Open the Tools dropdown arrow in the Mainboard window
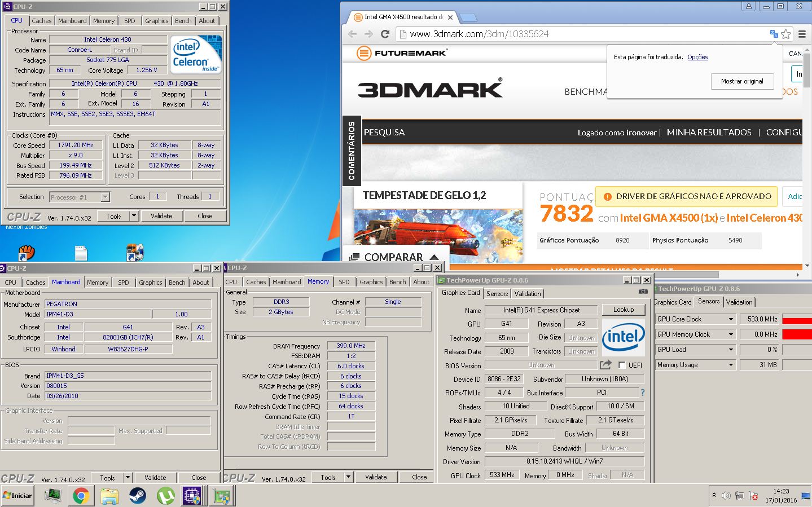The width and height of the screenshot is (812, 507). pyautogui.click(x=128, y=477)
